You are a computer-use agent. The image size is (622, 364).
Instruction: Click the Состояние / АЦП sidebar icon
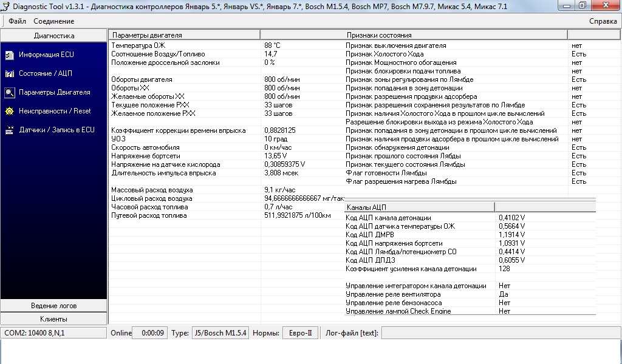9,73
